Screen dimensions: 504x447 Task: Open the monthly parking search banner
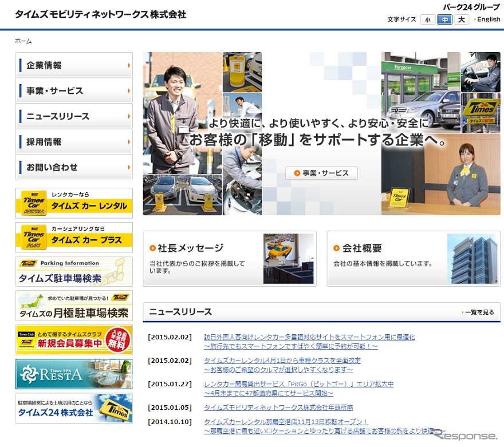pos(74,306)
